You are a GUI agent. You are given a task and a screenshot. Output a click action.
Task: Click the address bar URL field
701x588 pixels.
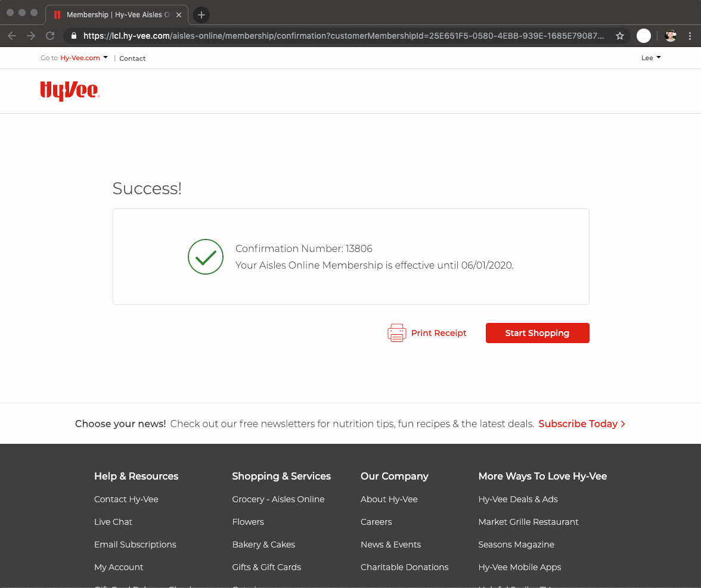(343, 36)
